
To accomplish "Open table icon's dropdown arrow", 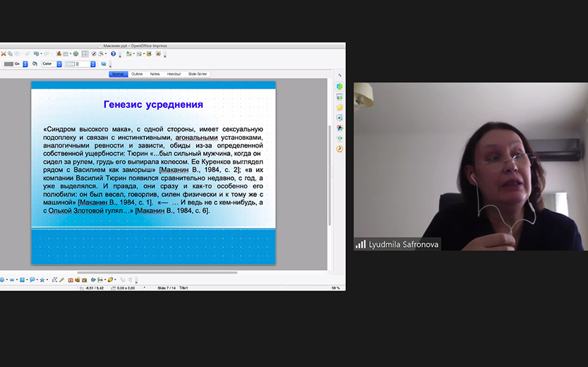I will click(x=71, y=54).
